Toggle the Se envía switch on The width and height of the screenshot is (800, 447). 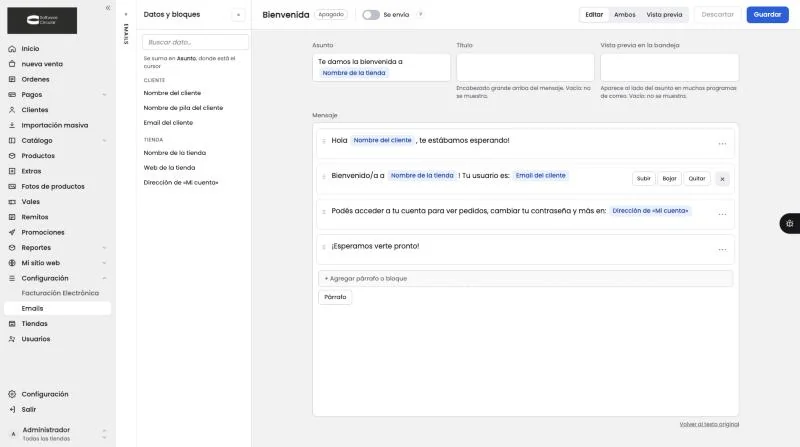tap(371, 15)
